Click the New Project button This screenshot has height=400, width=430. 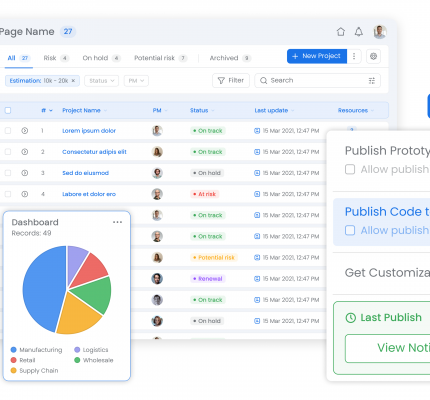317,56
